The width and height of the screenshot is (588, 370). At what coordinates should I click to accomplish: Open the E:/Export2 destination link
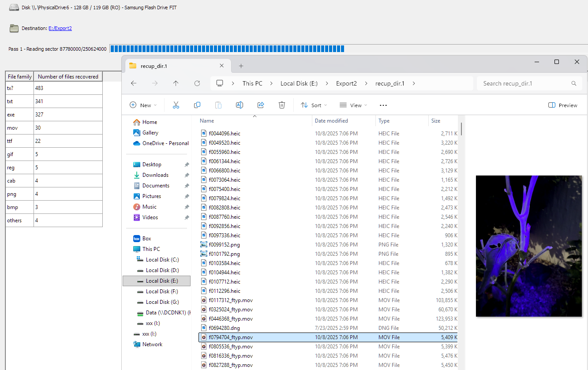[60, 28]
